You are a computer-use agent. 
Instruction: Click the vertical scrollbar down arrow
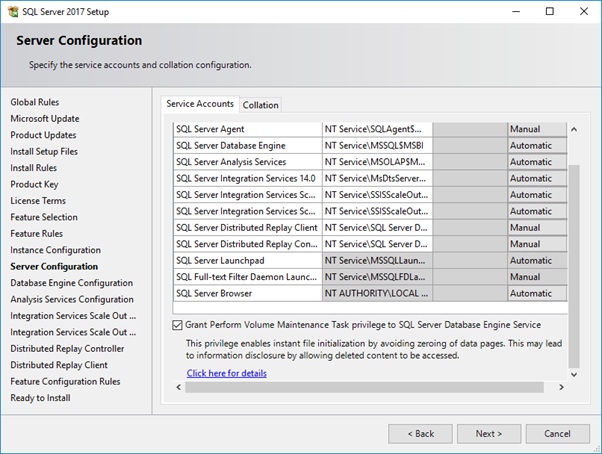[574, 375]
